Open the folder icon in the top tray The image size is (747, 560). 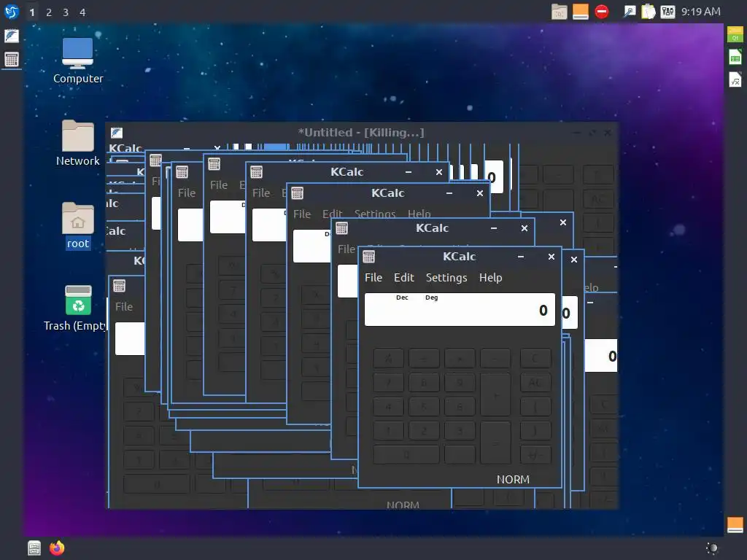tap(560, 12)
